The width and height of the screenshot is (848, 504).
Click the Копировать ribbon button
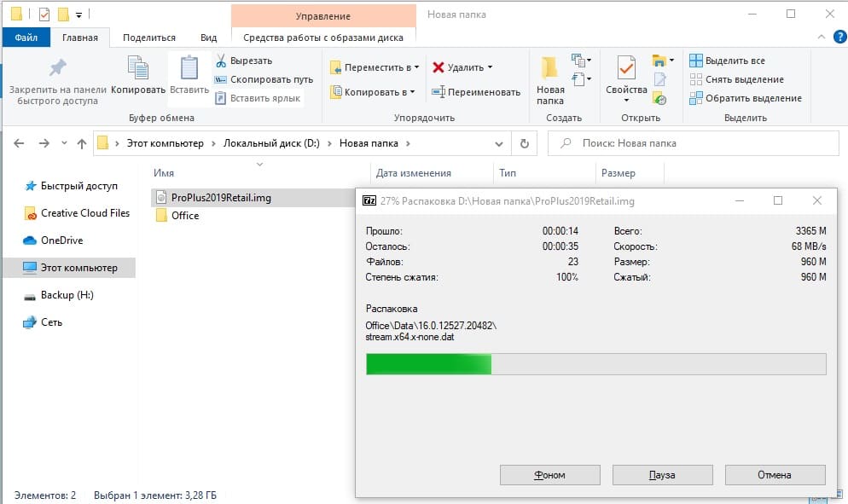(138, 76)
